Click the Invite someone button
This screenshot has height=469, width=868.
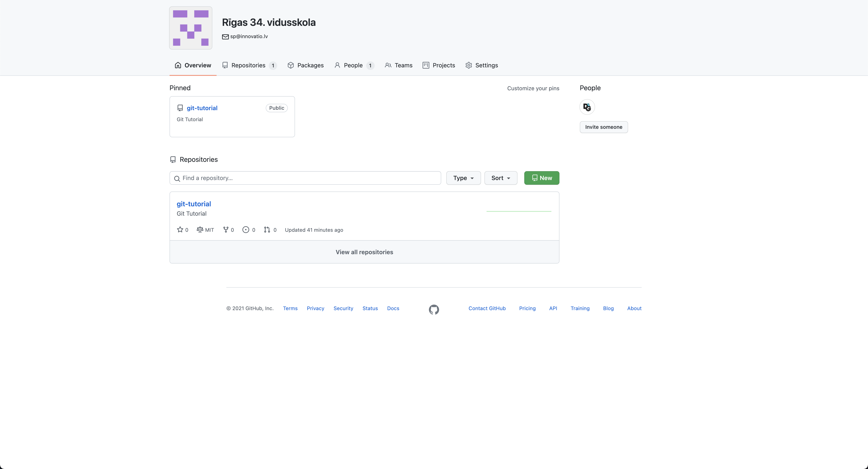point(603,127)
